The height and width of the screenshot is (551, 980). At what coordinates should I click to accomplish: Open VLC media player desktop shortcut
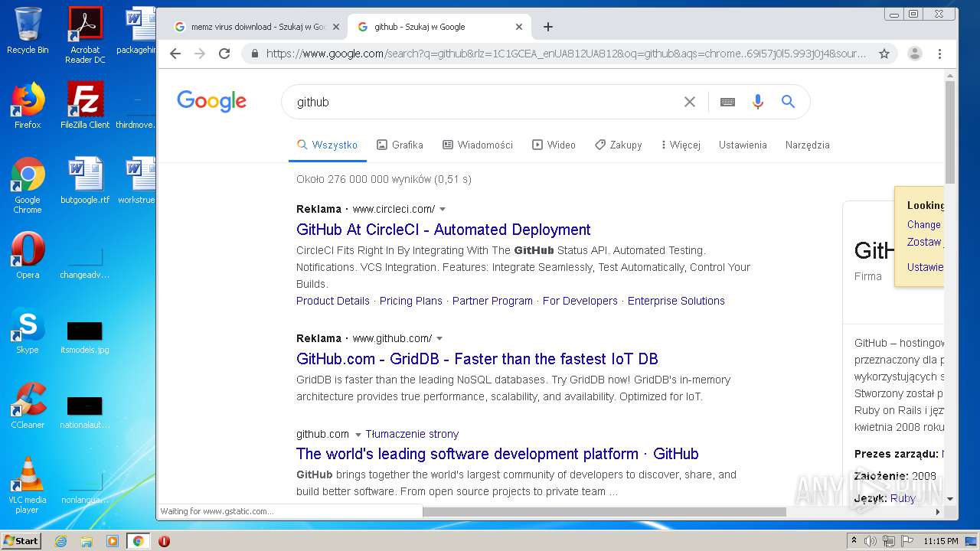coord(28,485)
